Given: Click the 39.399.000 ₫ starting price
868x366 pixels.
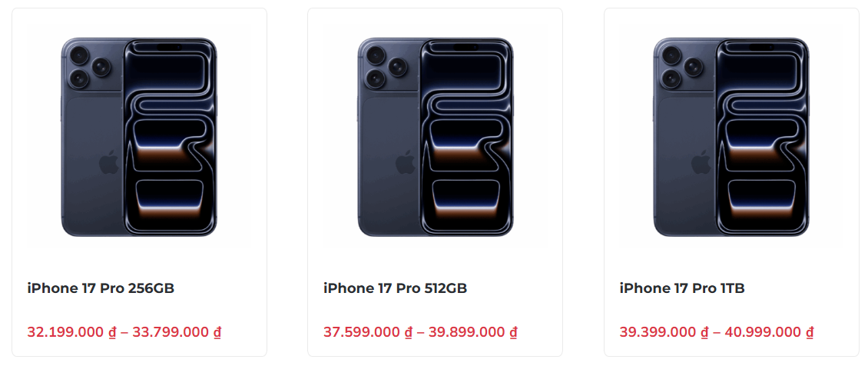Looking at the screenshot, I should [664, 332].
